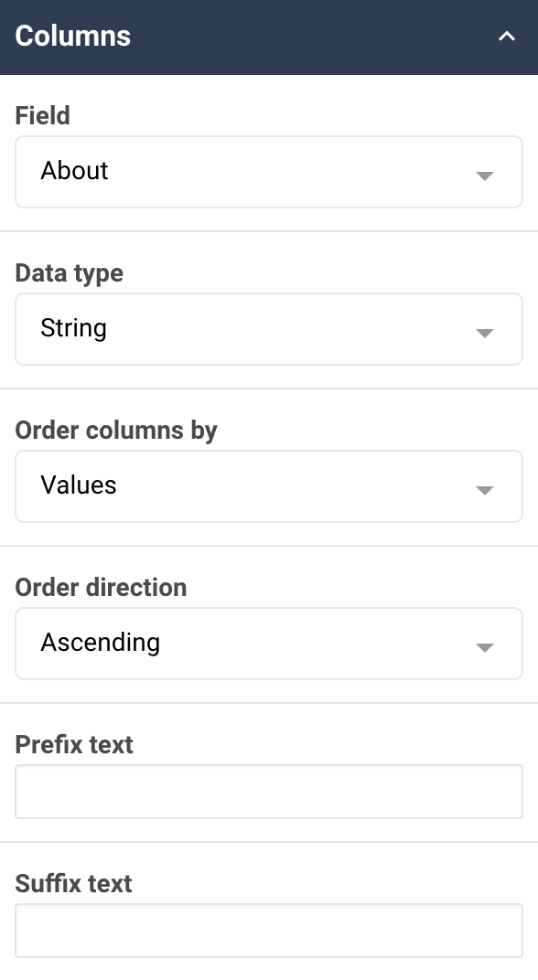Click the Prefix text label
This screenshot has height=980, width=538.
pyautogui.click(x=74, y=745)
